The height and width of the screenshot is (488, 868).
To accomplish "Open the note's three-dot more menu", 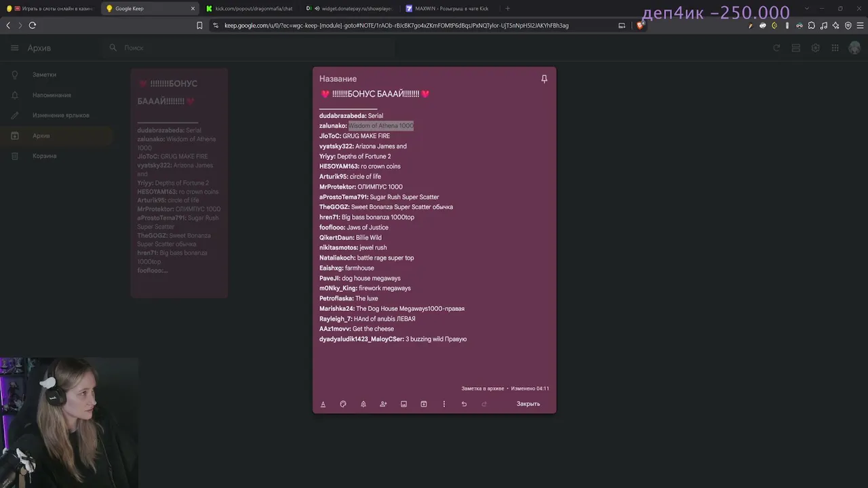I will click(444, 404).
